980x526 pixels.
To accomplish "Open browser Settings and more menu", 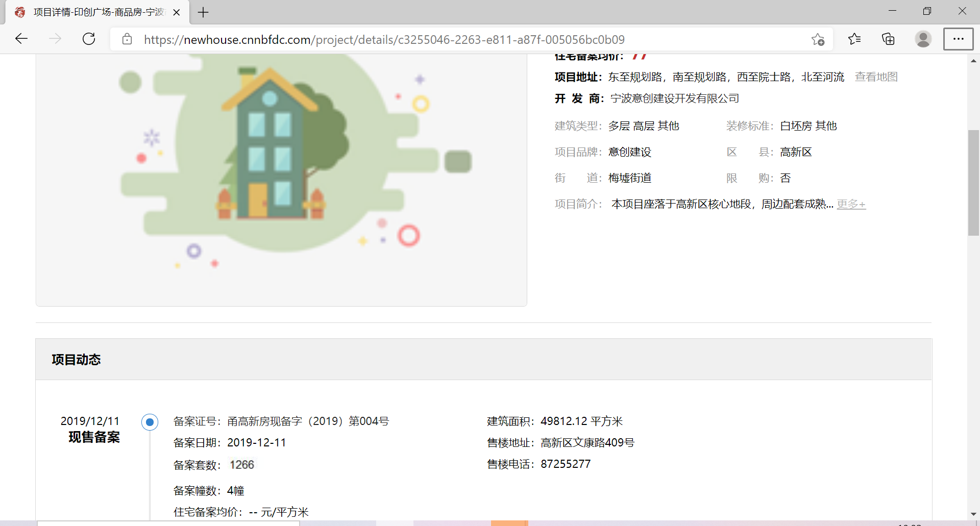I will point(958,39).
